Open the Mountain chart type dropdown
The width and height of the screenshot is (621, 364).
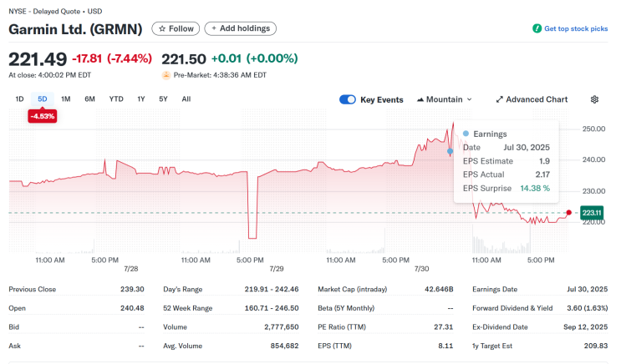click(x=445, y=99)
